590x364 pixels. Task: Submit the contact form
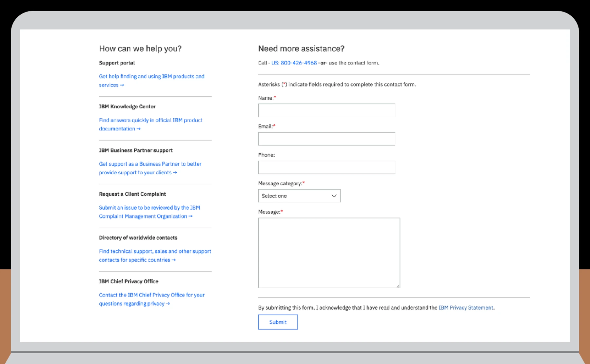(x=278, y=322)
